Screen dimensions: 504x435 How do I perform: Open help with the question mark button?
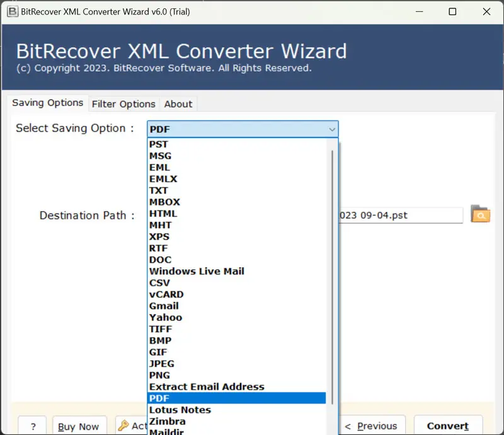coord(33,426)
